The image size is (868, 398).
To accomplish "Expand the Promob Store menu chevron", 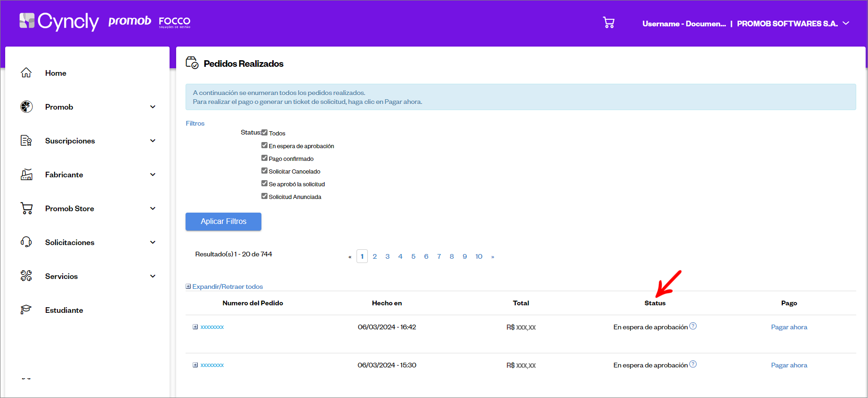I will 153,208.
